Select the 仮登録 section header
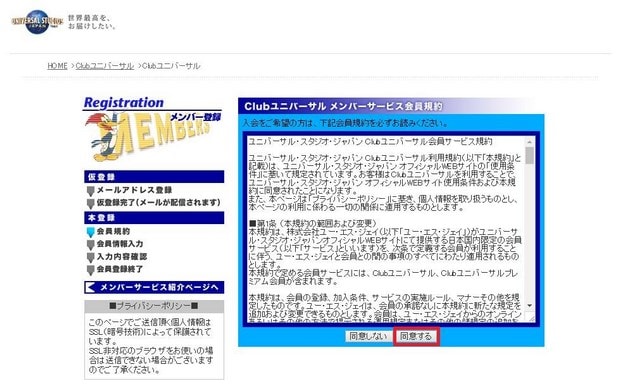This screenshot has width=620, height=390. pos(154,177)
